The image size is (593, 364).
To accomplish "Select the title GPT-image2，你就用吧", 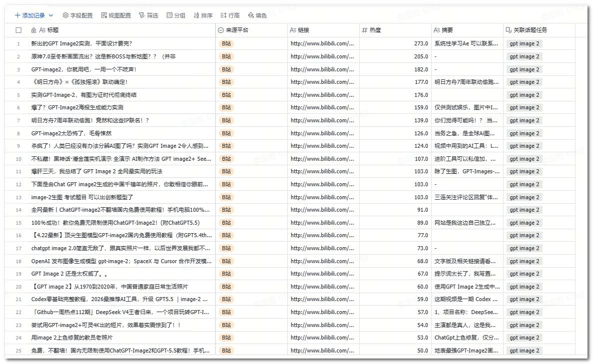I will [x=83, y=69].
